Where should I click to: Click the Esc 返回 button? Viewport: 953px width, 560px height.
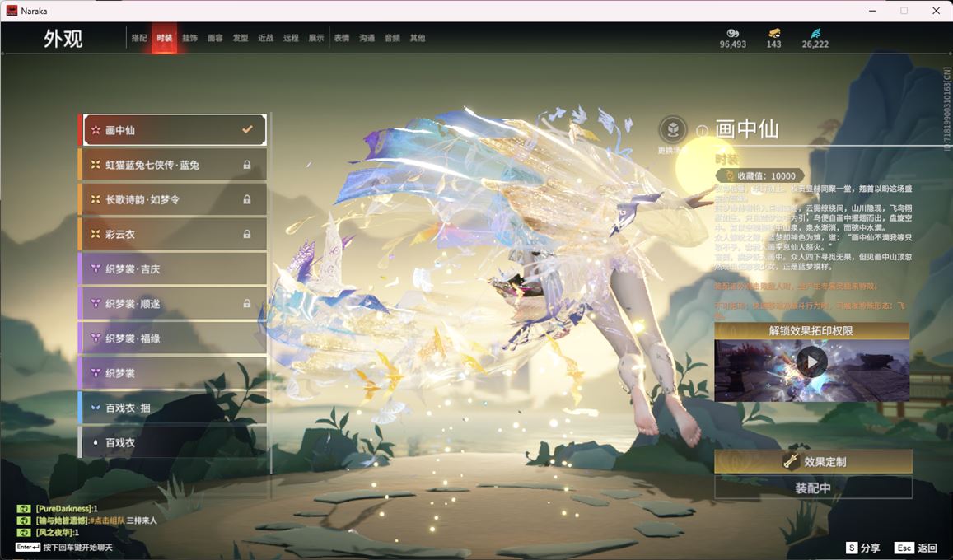917,548
